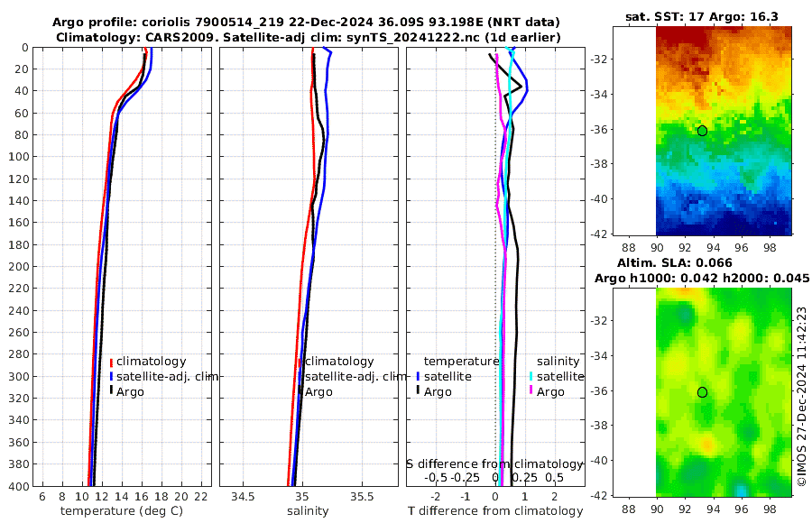Click SLA map longitude tick '98'
812x523 pixels.
point(770,509)
